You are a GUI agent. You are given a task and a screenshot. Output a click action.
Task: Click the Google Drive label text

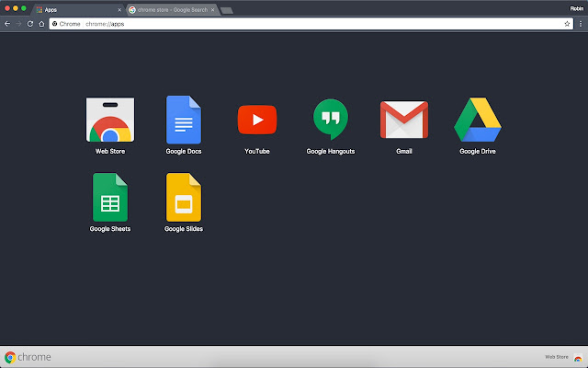[x=478, y=151]
